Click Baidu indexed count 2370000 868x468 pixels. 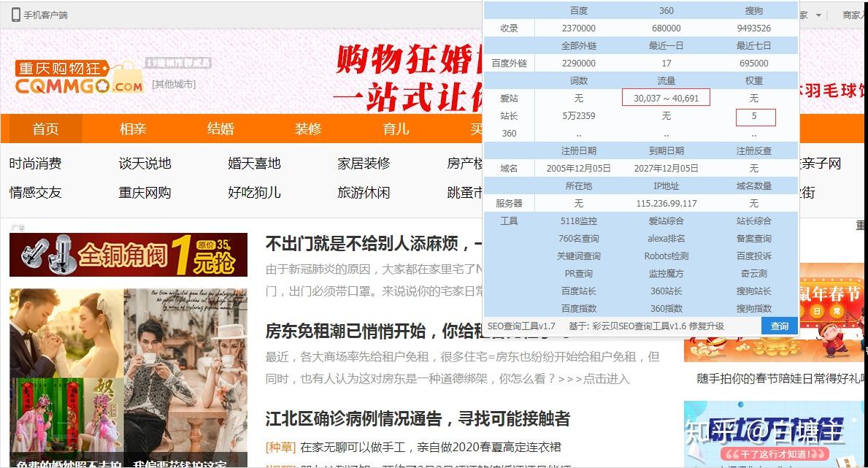[x=578, y=28]
